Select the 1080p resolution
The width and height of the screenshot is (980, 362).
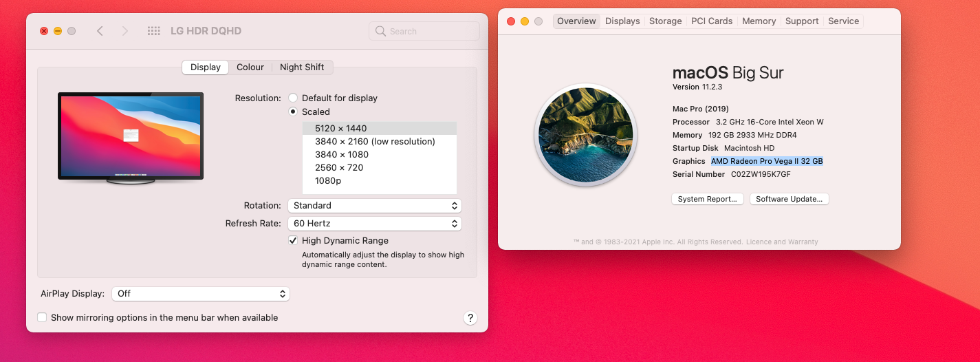[x=380, y=180]
